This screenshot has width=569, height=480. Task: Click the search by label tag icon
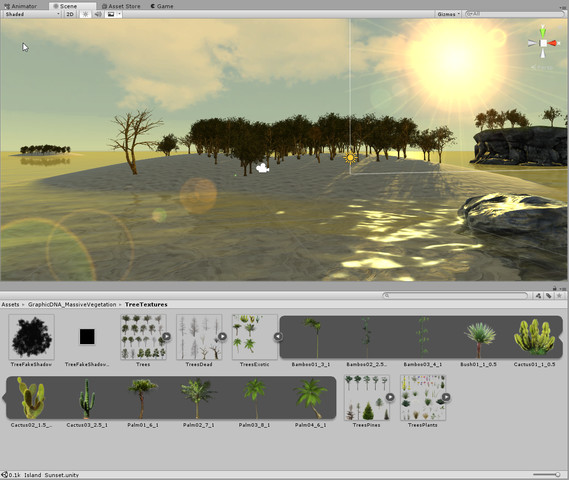tap(549, 296)
